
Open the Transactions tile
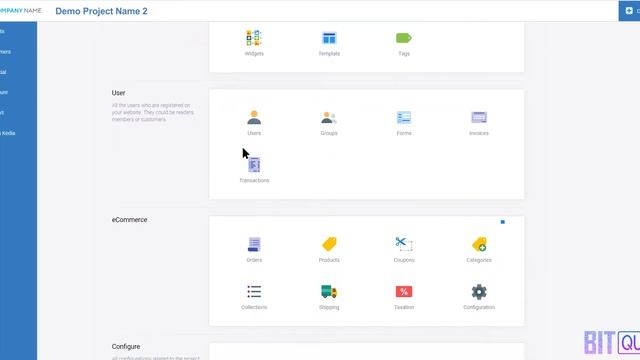(x=254, y=170)
